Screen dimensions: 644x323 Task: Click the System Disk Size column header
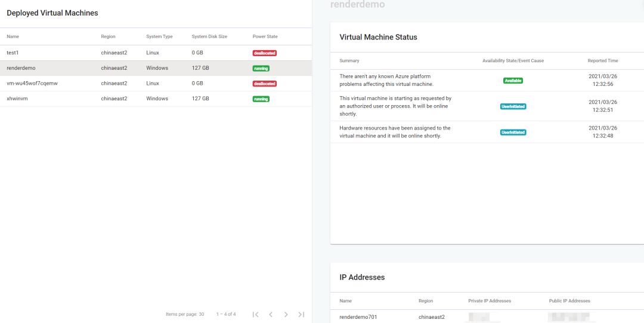click(x=209, y=36)
